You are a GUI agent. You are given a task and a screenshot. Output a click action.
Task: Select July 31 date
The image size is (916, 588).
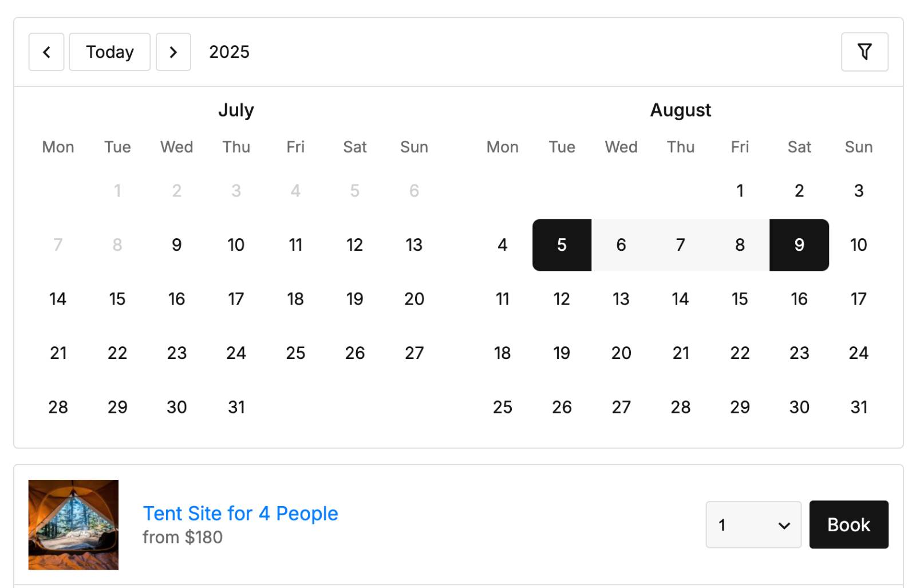click(x=236, y=407)
